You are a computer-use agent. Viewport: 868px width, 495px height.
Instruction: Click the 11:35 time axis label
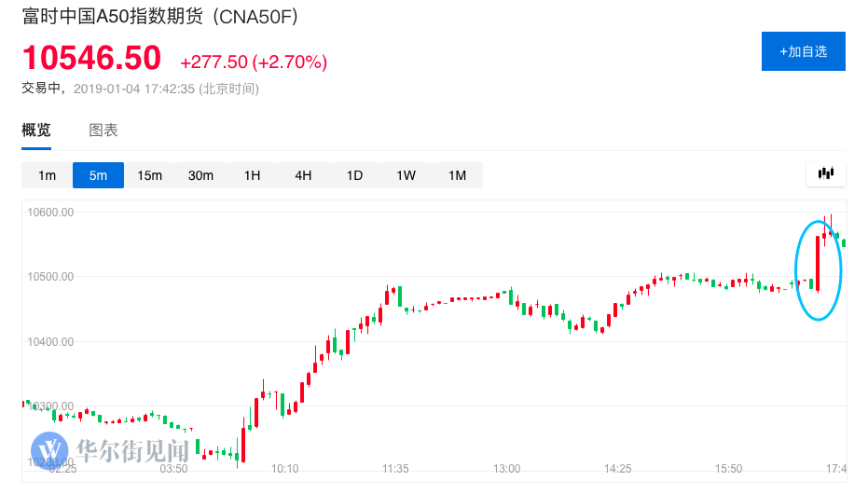[395, 469]
